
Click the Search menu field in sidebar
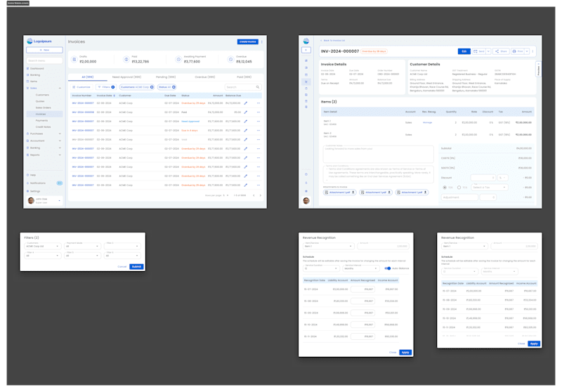click(x=44, y=60)
